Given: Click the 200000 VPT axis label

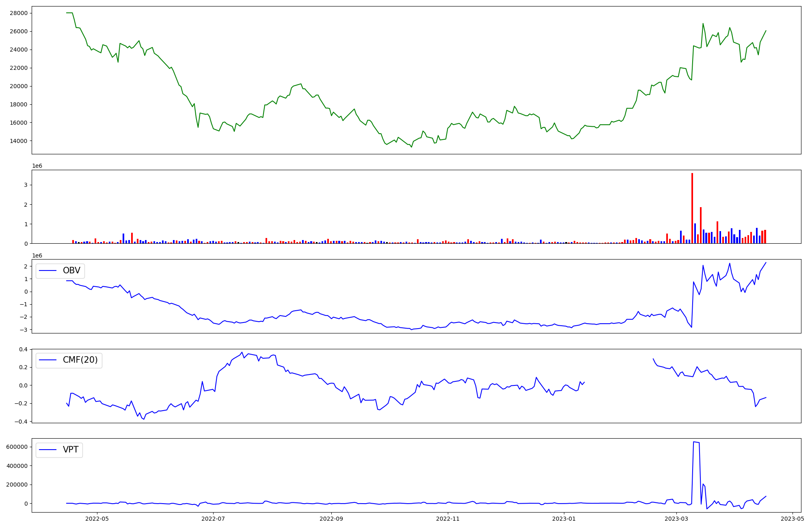Looking at the screenshot, I should (x=17, y=485).
